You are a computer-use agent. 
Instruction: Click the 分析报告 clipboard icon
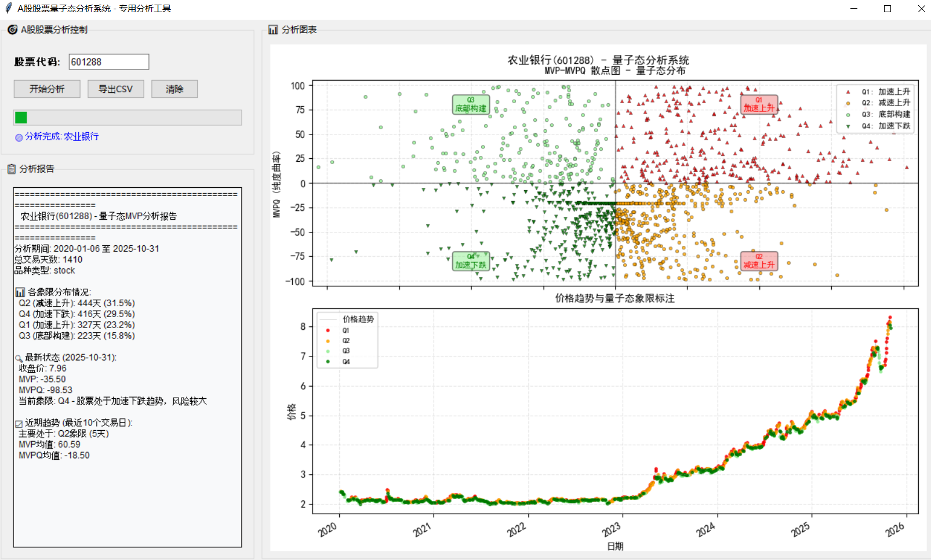tap(12, 169)
